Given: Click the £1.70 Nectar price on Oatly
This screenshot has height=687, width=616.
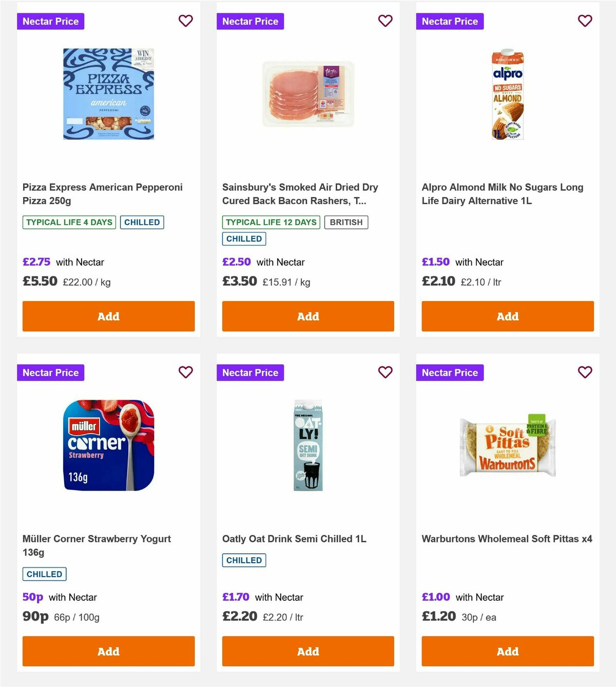Looking at the screenshot, I should tap(236, 597).
